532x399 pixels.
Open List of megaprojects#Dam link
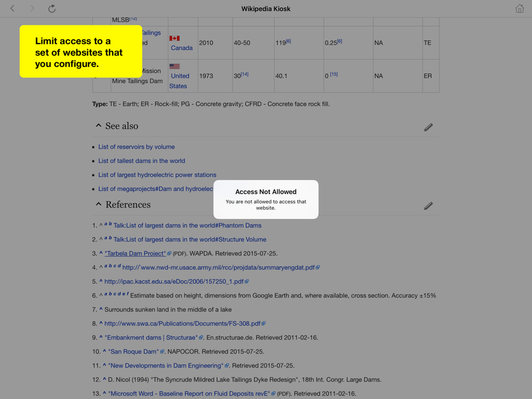(156, 189)
